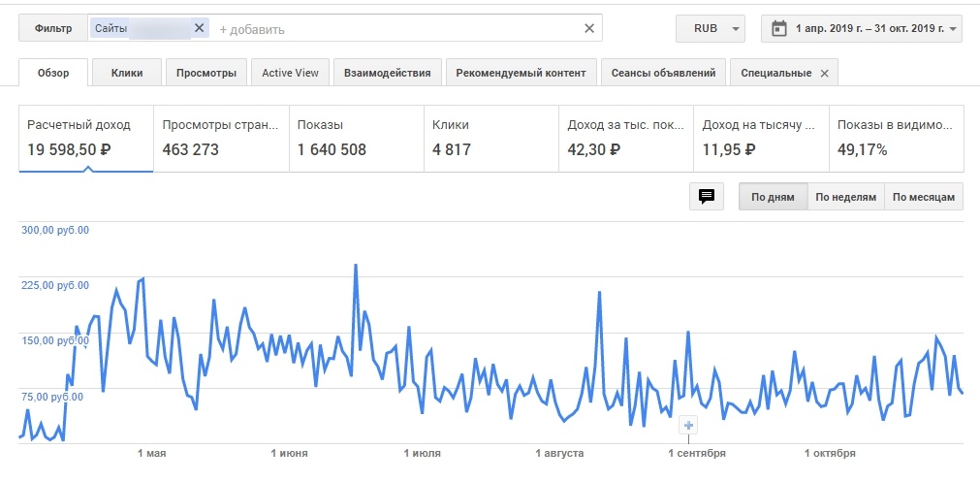The height and width of the screenshot is (481, 980).
Task: Select the Доход на тысячу card 11,95 ₽
Action: click(761, 138)
